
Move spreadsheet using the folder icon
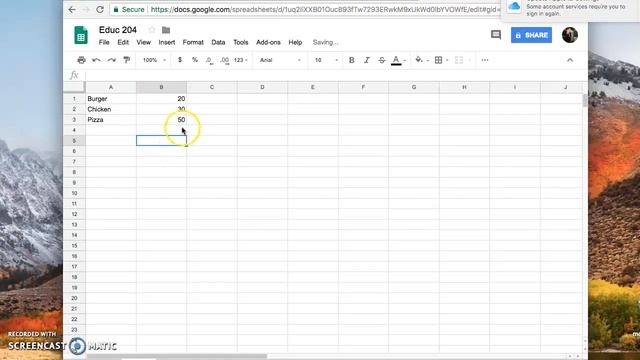pyautogui.click(x=166, y=30)
